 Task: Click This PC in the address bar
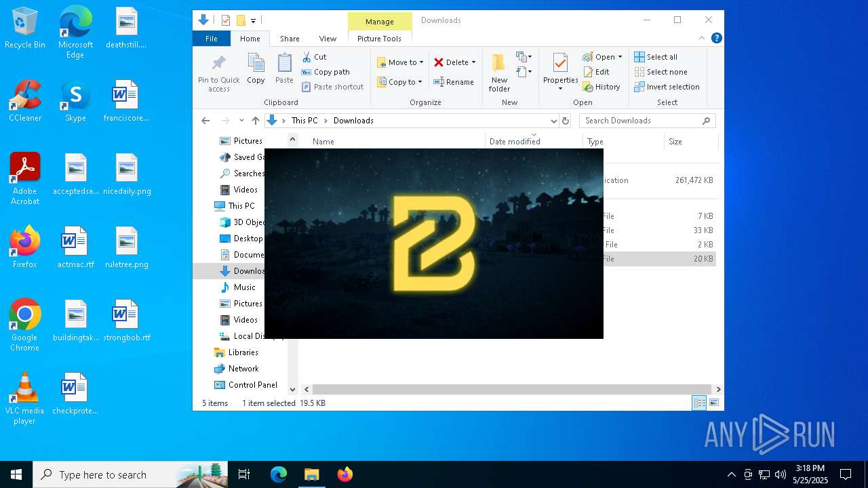click(304, 121)
